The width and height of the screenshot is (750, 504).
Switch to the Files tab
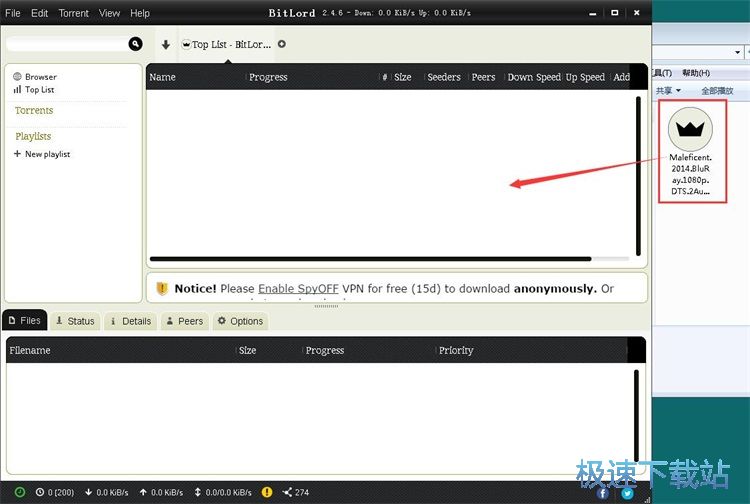click(24, 320)
